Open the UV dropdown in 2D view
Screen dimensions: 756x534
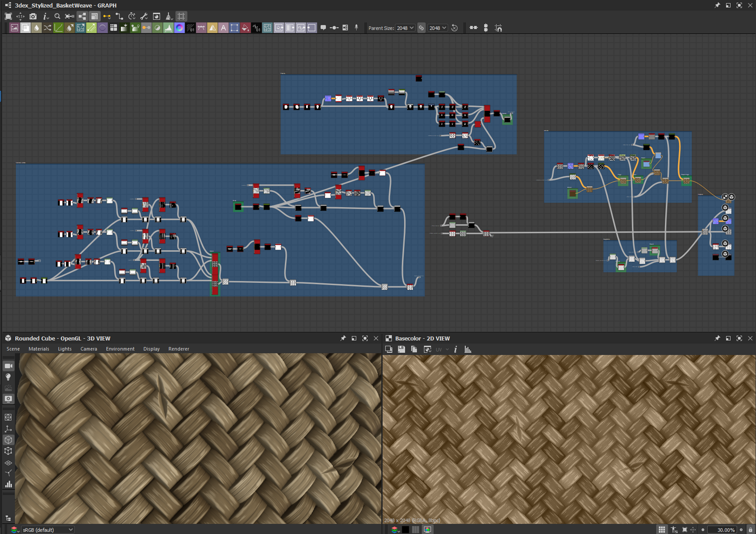[x=442, y=349]
